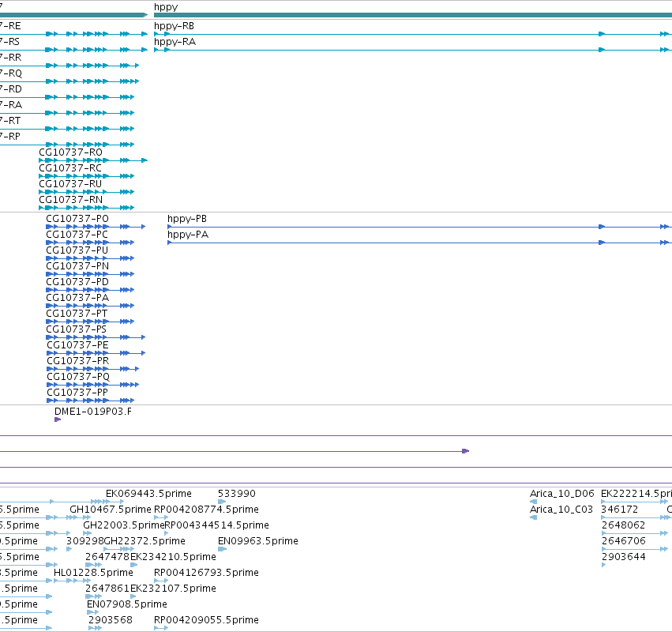Screen dimensions: 672x632
Task: Click the left-pointing glyph under Arica_10_D06
Action: tap(534, 502)
